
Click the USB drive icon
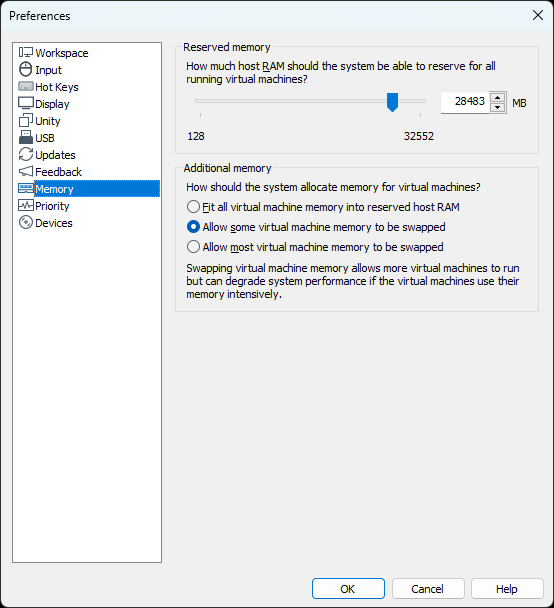26,137
